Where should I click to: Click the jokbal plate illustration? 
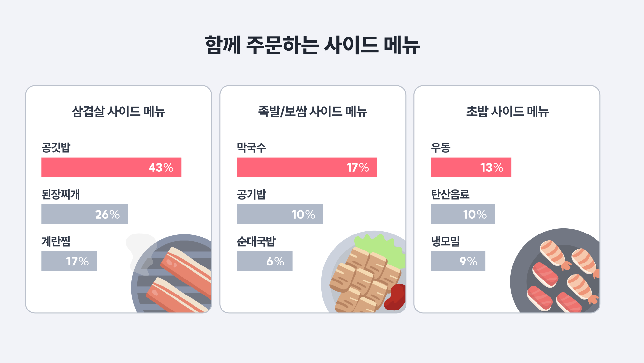click(x=364, y=272)
